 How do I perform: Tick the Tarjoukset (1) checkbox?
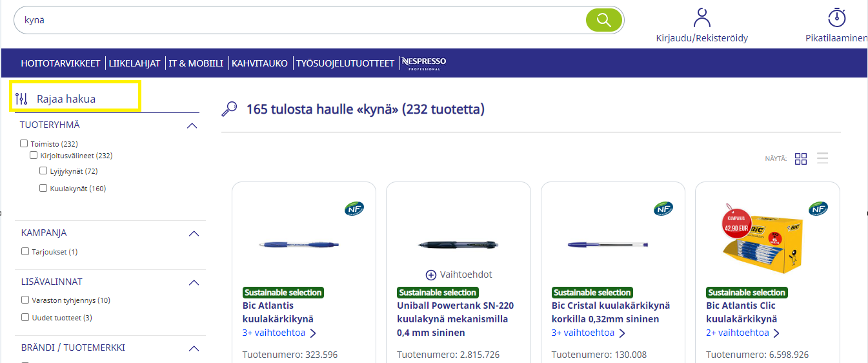[x=25, y=251]
